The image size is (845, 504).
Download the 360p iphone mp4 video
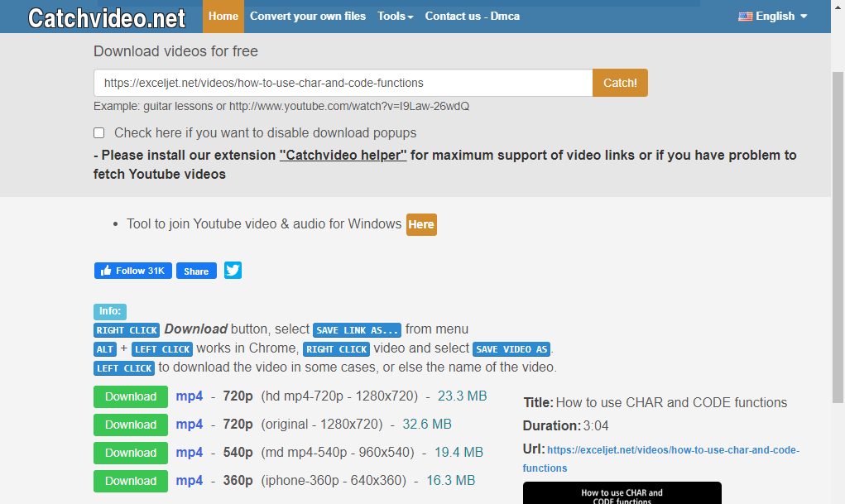[x=131, y=481]
